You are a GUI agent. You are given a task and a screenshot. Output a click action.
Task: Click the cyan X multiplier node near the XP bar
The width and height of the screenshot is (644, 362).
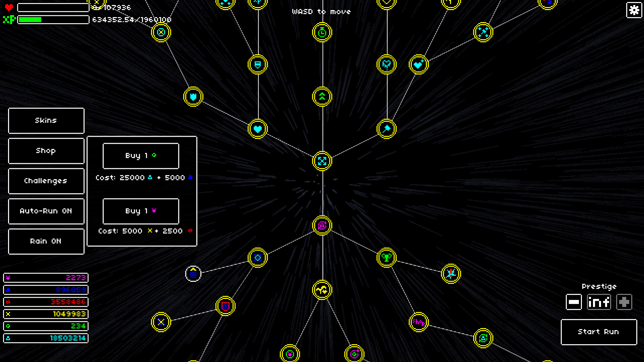click(x=161, y=32)
